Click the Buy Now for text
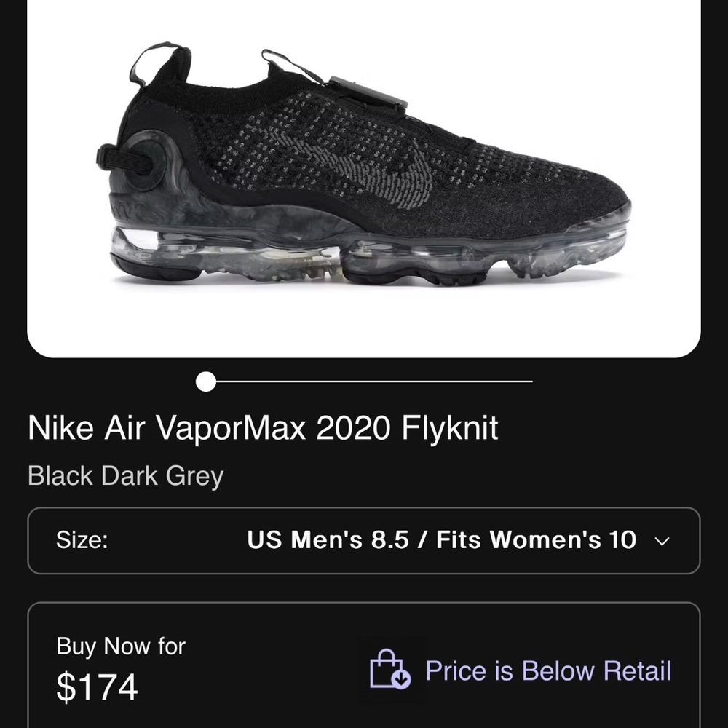The width and height of the screenshot is (728, 728). pos(120,646)
